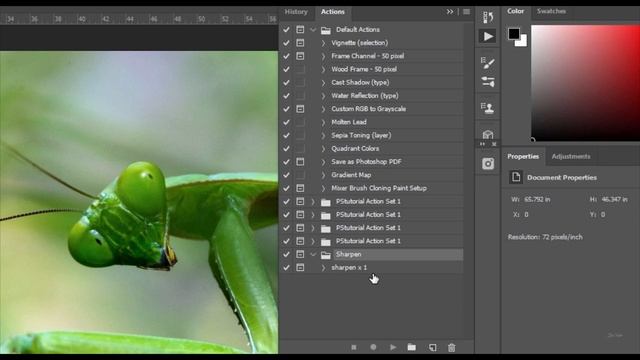Toggle dialog box for Mixer Brush Cloning Paint Setup
This screenshot has width=640, height=360.
pyautogui.click(x=300, y=188)
